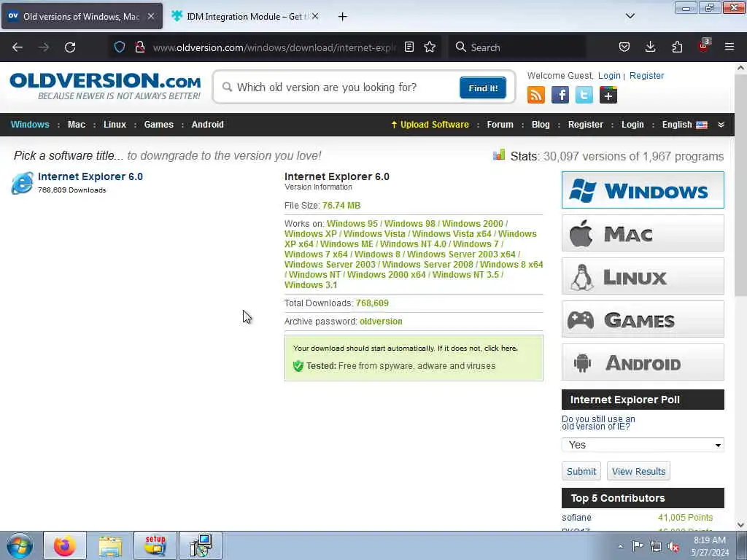The height and width of the screenshot is (560, 747).
Task: Click the muted volume tray icon
Action: [673, 547]
